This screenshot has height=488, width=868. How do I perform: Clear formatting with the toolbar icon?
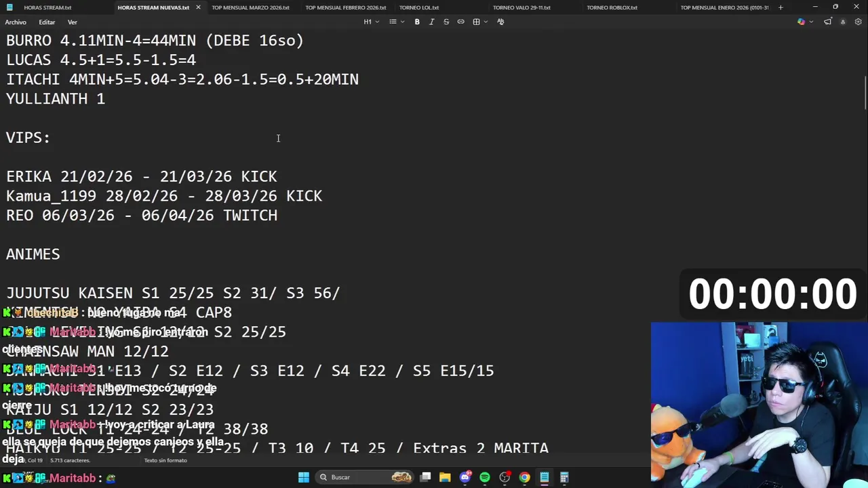(500, 22)
